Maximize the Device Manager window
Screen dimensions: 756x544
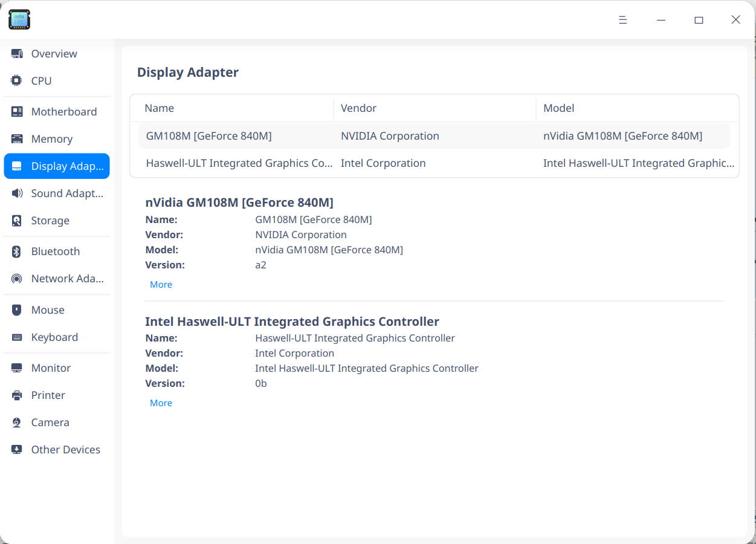coord(699,20)
